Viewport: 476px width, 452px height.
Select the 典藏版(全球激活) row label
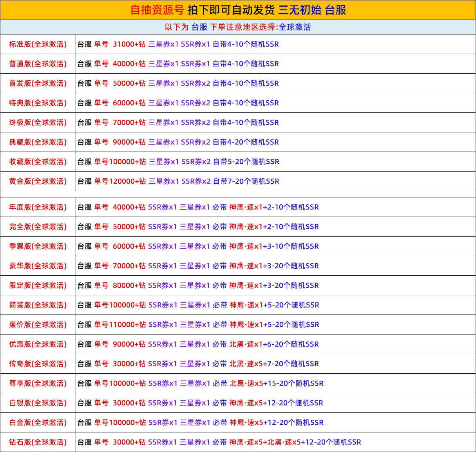point(38,142)
